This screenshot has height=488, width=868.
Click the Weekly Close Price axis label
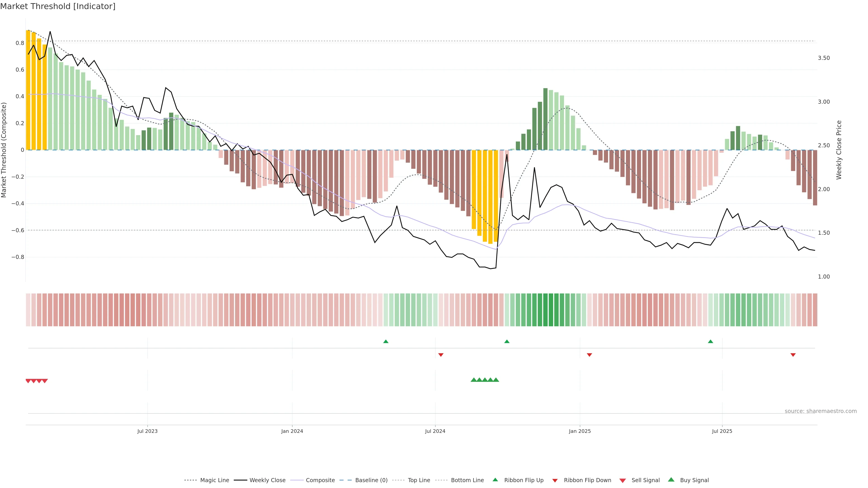point(839,150)
